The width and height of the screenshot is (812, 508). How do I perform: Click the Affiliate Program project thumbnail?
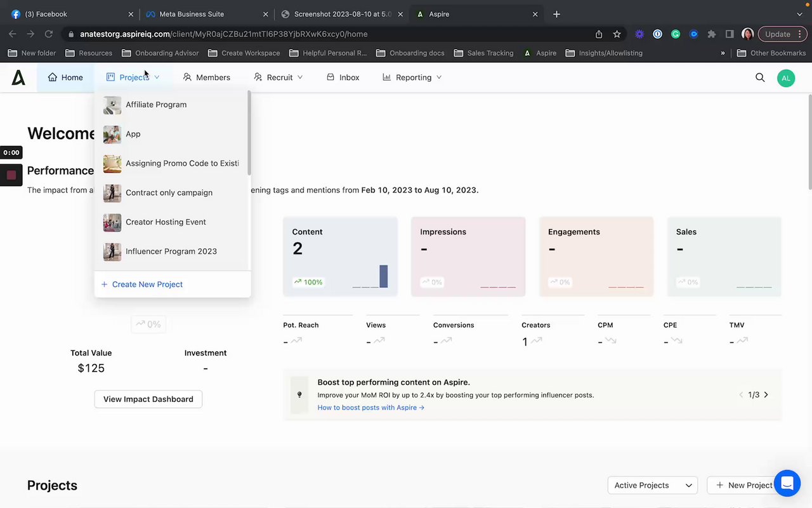coord(112,105)
